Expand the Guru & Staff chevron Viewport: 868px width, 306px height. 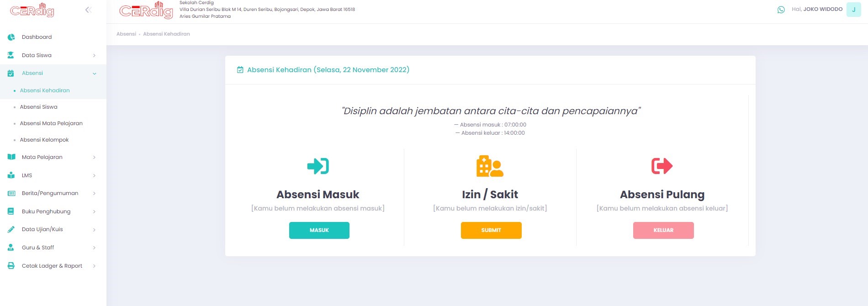(x=94, y=248)
